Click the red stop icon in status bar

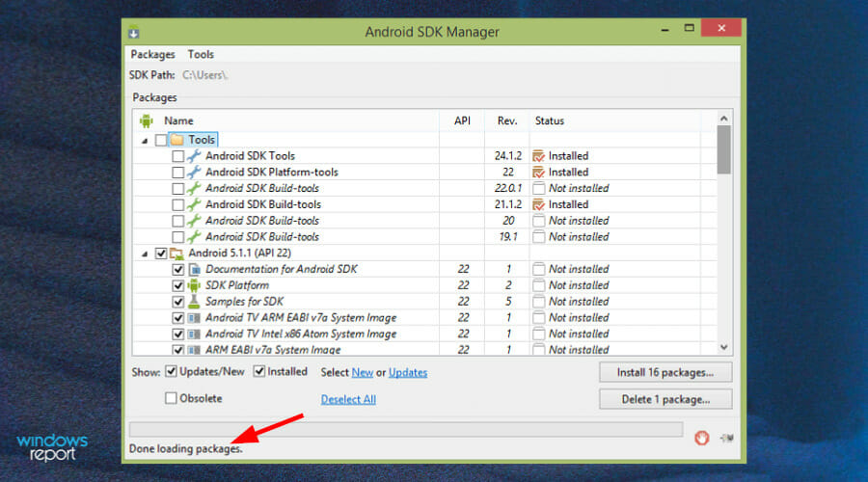tap(702, 438)
